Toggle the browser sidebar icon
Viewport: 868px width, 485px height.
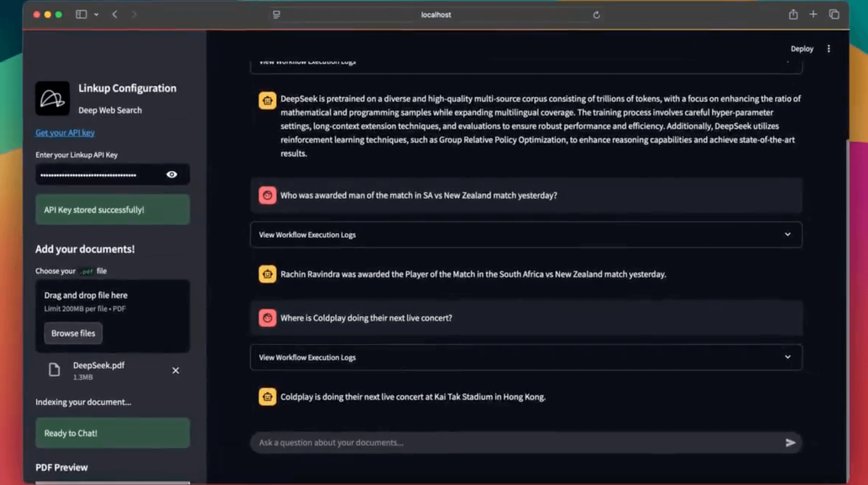tap(81, 14)
